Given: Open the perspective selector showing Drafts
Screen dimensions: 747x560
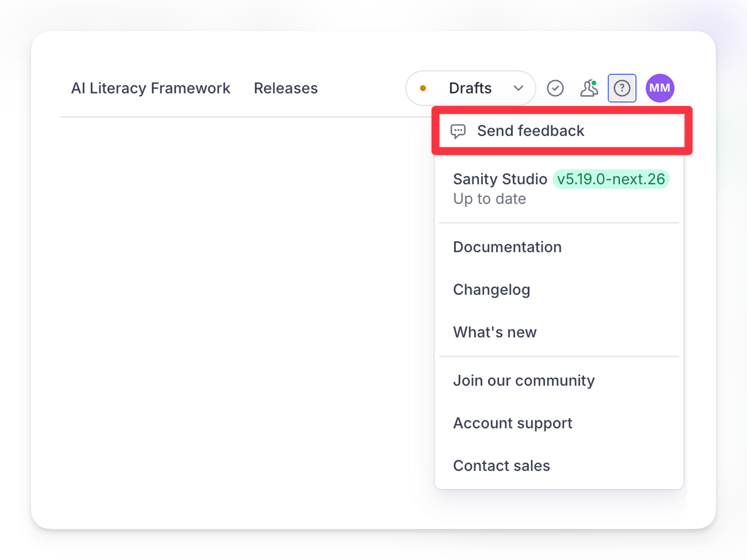Looking at the screenshot, I should pos(470,88).
